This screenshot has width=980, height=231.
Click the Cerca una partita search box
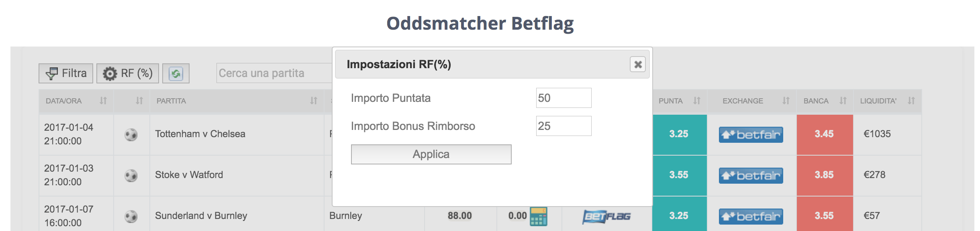click(274, 73)
